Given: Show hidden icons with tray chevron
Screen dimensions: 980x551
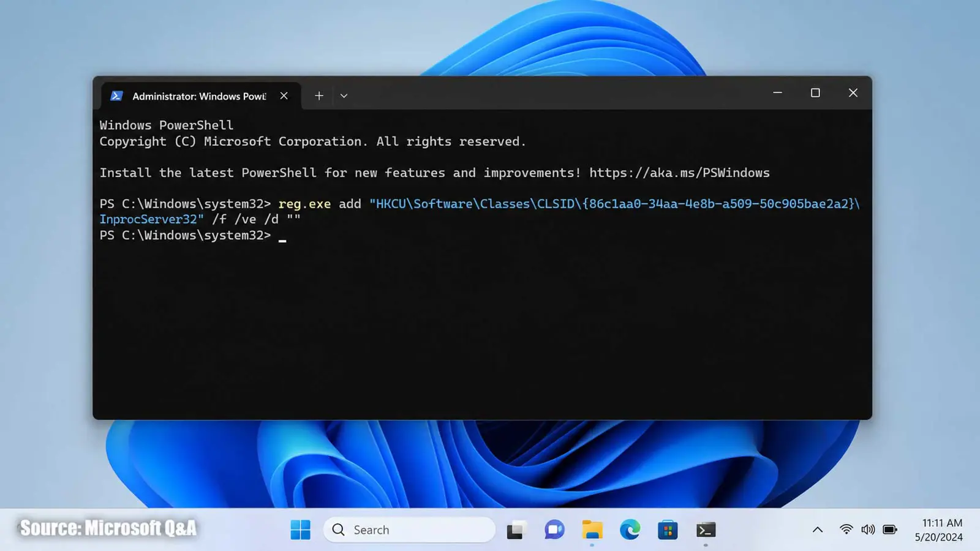Looking at the screenshot, I should tap(818, 530).
